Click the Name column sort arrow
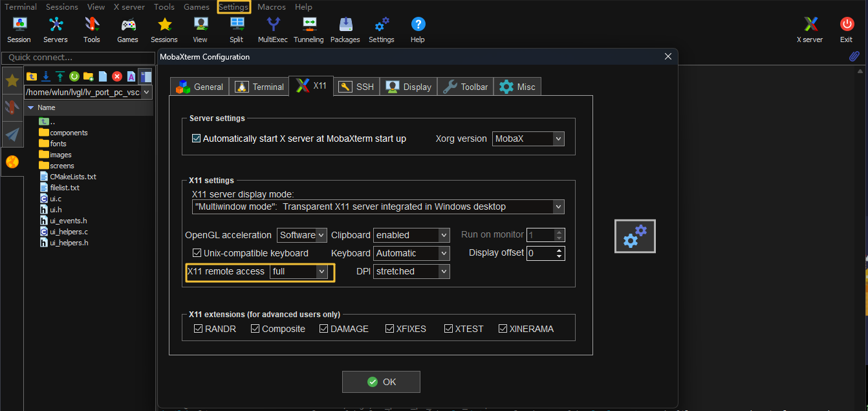 [30, 107]
